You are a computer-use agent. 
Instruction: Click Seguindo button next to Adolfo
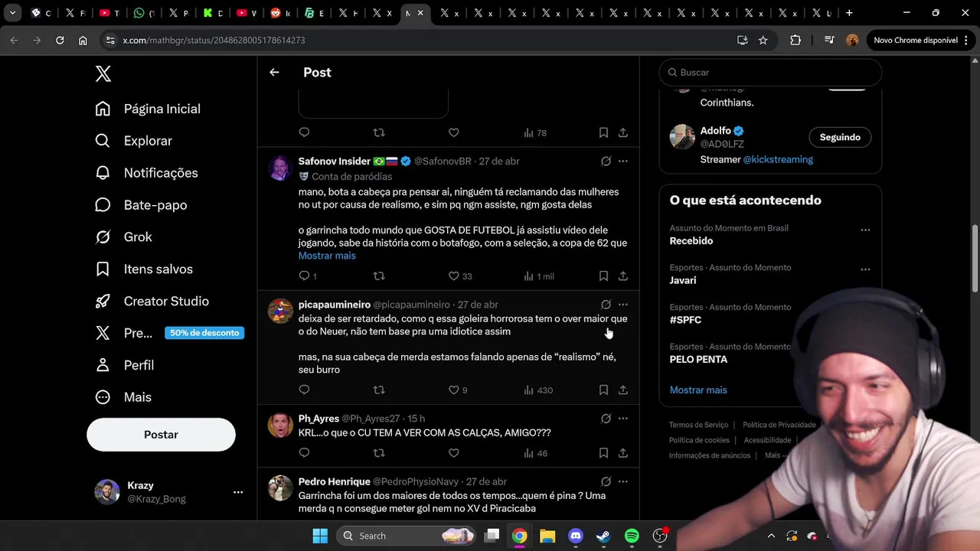click(x=840, y=137)
